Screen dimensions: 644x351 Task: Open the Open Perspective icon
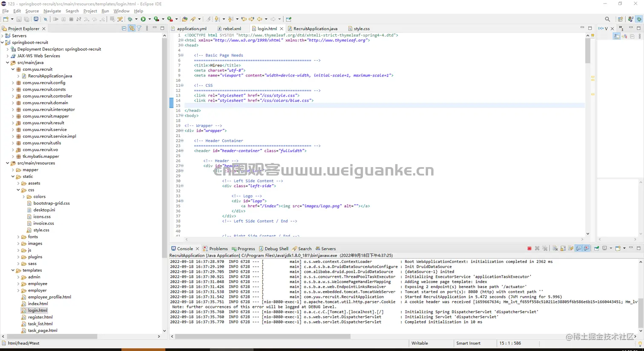(621, 19)
